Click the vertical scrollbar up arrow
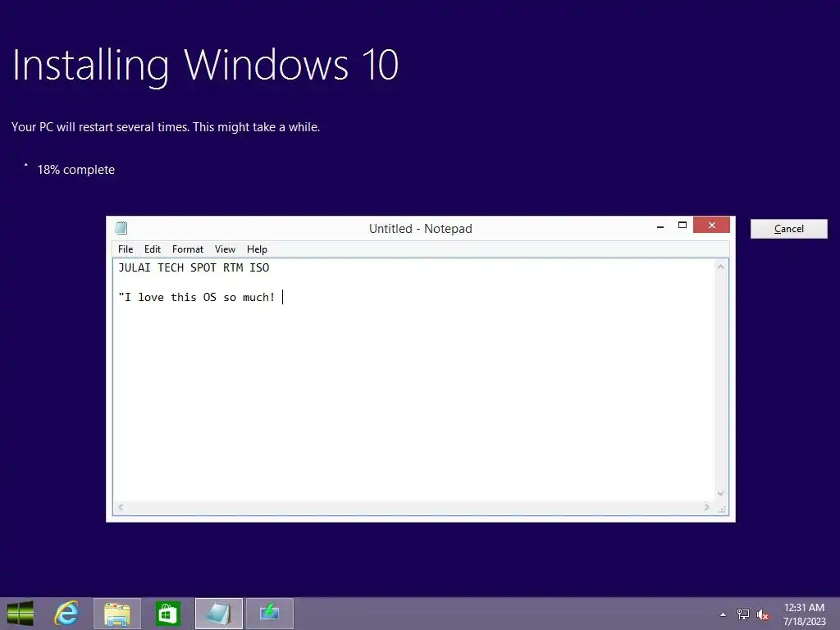Image resolution: width=840 pixels, height=630 pixels. pos(720,267)
